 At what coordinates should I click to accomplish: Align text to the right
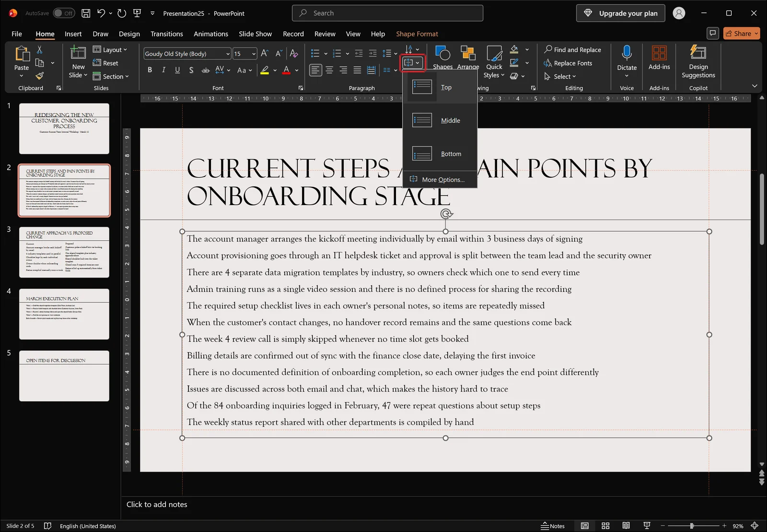[343, 70]
